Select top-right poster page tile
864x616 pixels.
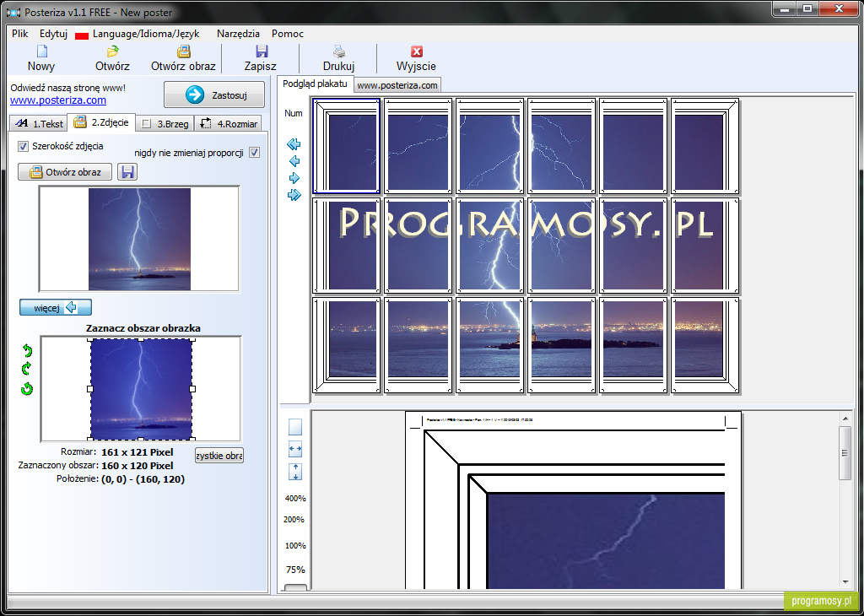click(705, 146)
